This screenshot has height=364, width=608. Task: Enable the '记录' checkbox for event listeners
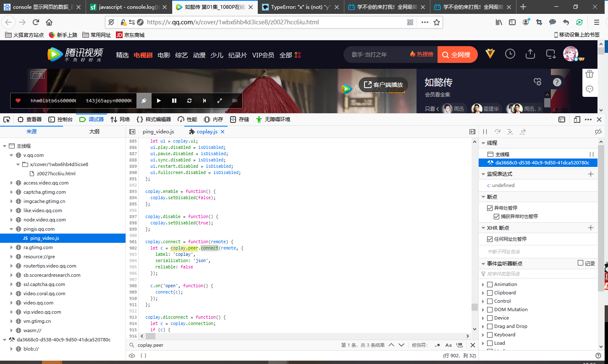(x=580, y=263)
